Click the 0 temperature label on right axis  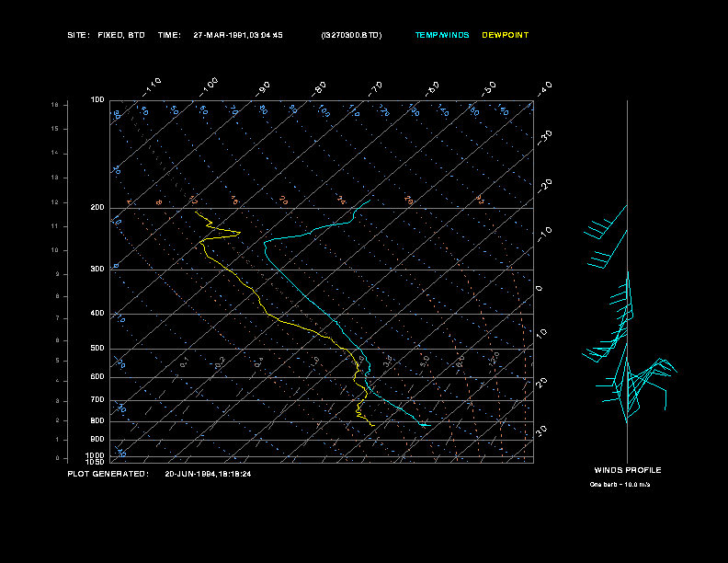point(539,289)
